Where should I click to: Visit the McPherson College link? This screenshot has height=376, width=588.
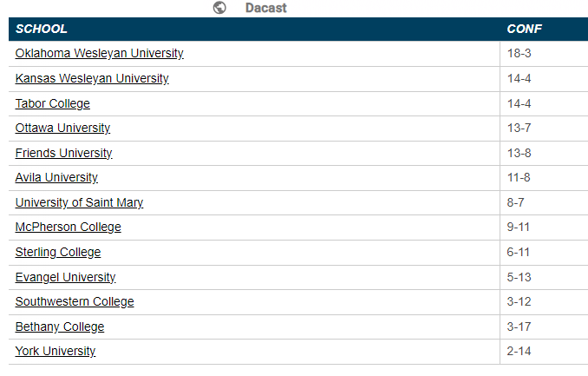[x=69, y=228]
